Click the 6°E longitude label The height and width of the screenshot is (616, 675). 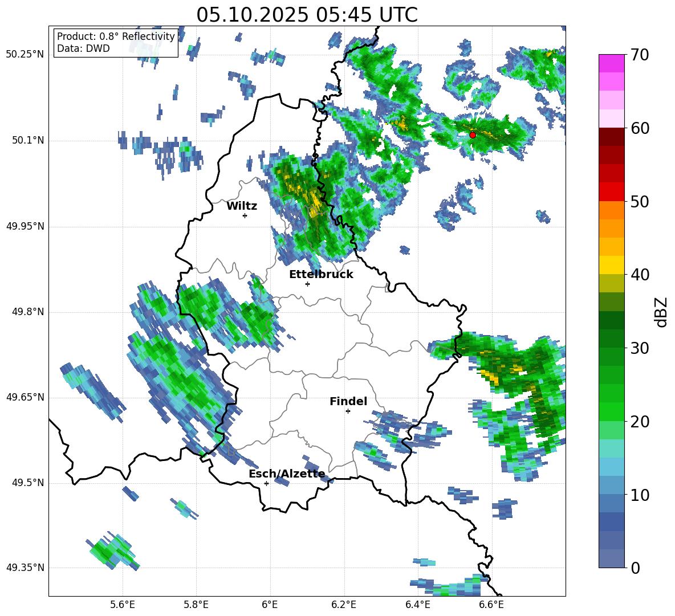pyautogui.click(x=270, y=605)
